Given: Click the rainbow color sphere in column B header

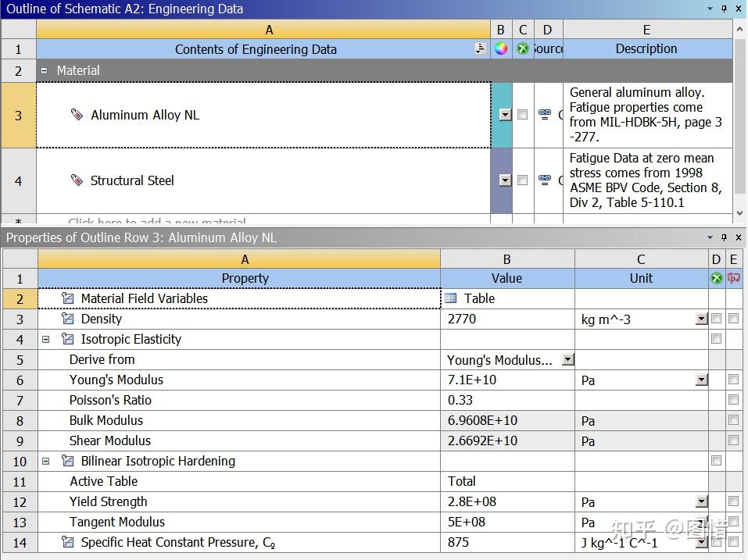Looking at the screenshot, I should [501, 48].
